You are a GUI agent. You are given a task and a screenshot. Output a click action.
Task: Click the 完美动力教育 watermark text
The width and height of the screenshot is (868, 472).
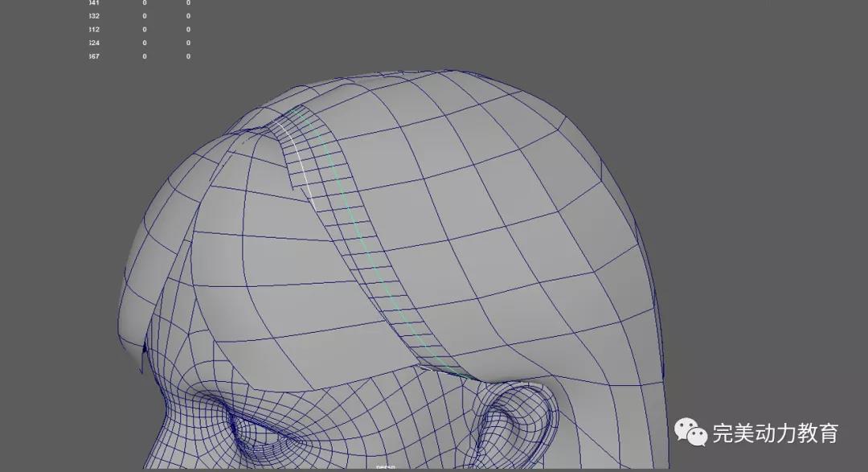coord(776,433)
